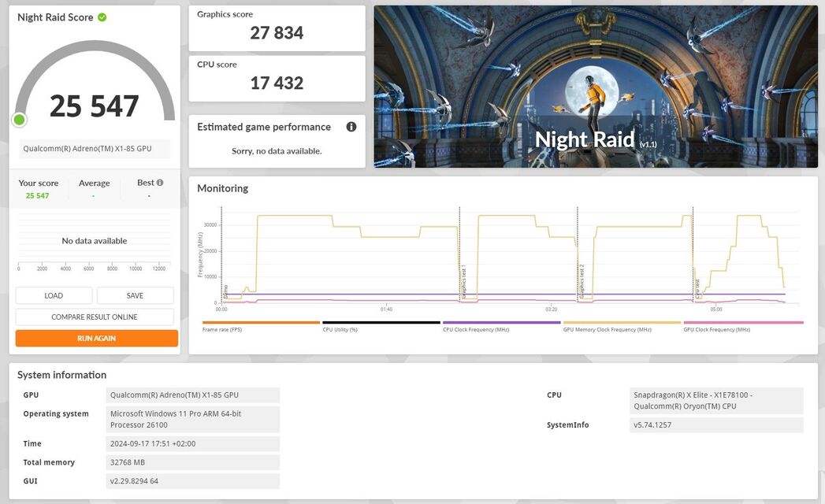Select the Graphics test 1 chart marker

coord(463,282)
